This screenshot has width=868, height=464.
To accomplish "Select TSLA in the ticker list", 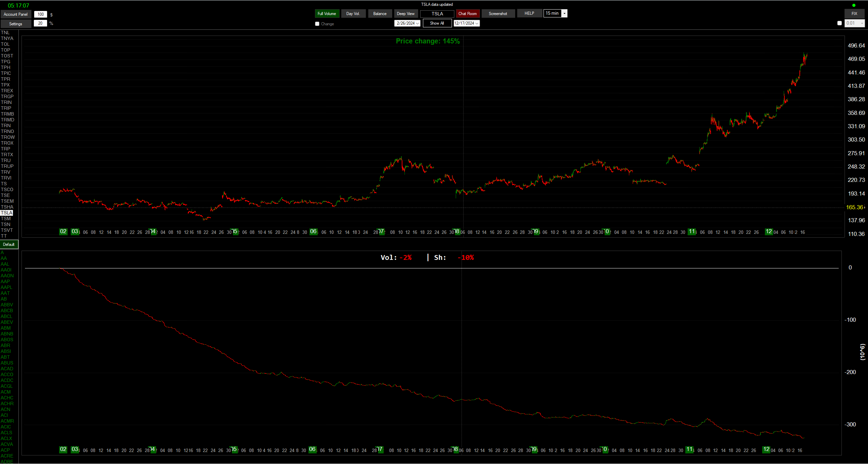I will pyautogui.click(x=6, y=213).
